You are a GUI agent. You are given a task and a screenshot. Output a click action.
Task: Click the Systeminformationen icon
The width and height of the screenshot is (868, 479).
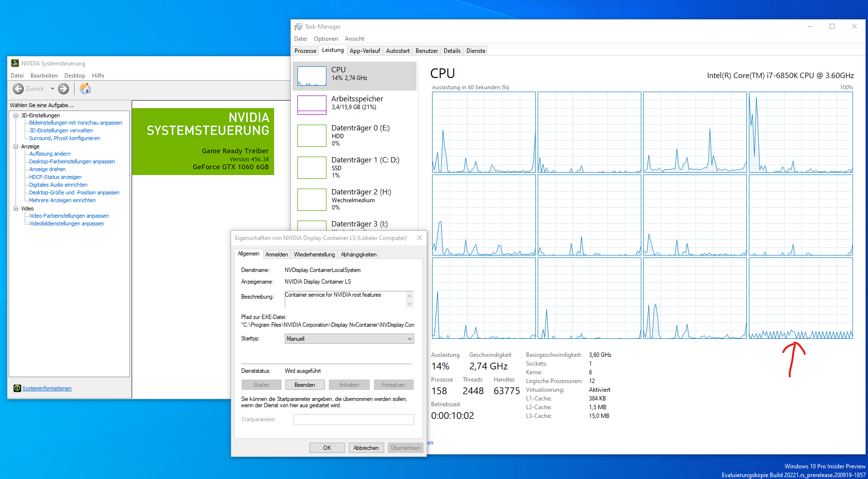click(17, 388)
